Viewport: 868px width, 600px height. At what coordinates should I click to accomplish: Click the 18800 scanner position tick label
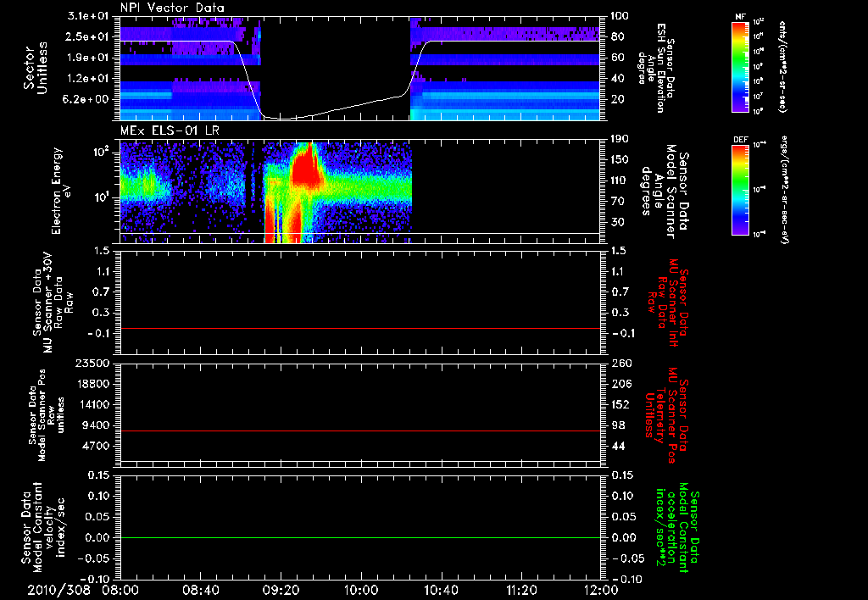[93, 384]
